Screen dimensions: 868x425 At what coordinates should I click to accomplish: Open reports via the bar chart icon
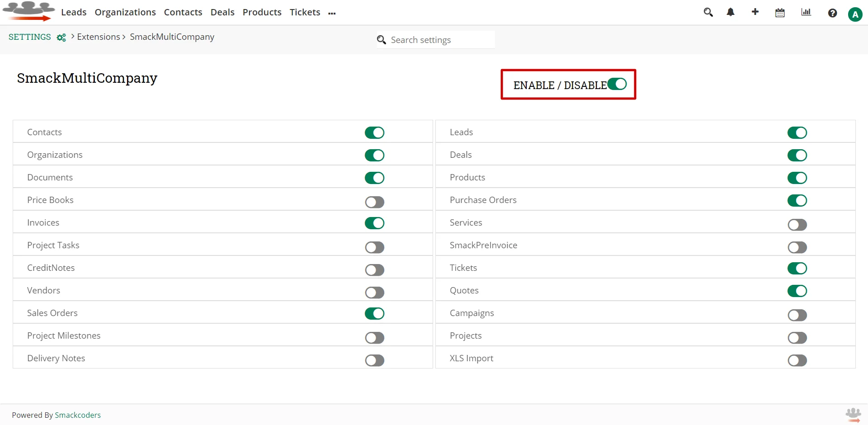pyautogui.click(x=806, y=12)
